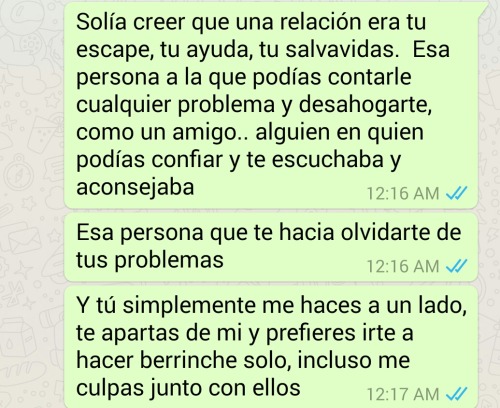Tap the 12:16 AM timestamp beside "aconsejaba"
This screenshot has width=500, height=408.
tap(403, 193)
